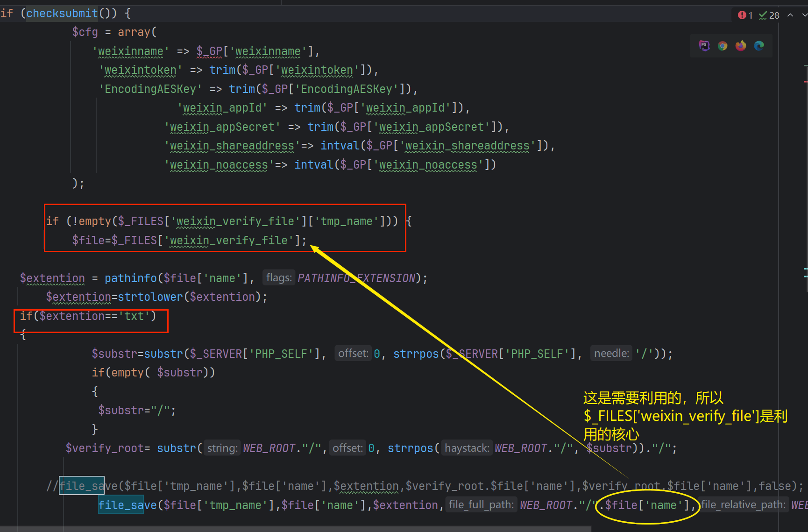Open the file in Edge browser

tap(759, 45)
